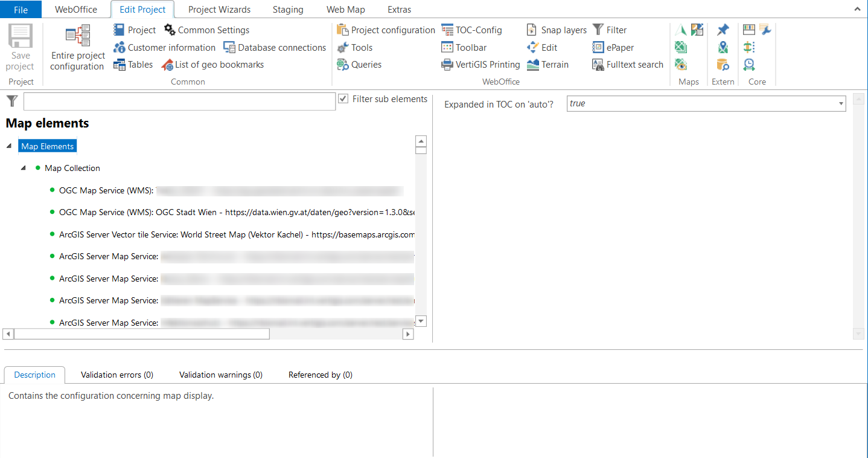Open the Queries configuration
868x458 pixels.
(x=365, y=64)
